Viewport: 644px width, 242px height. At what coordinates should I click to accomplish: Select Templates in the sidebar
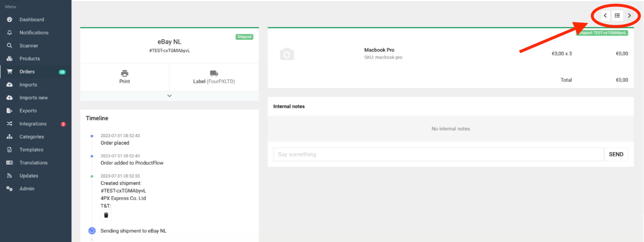31,150
